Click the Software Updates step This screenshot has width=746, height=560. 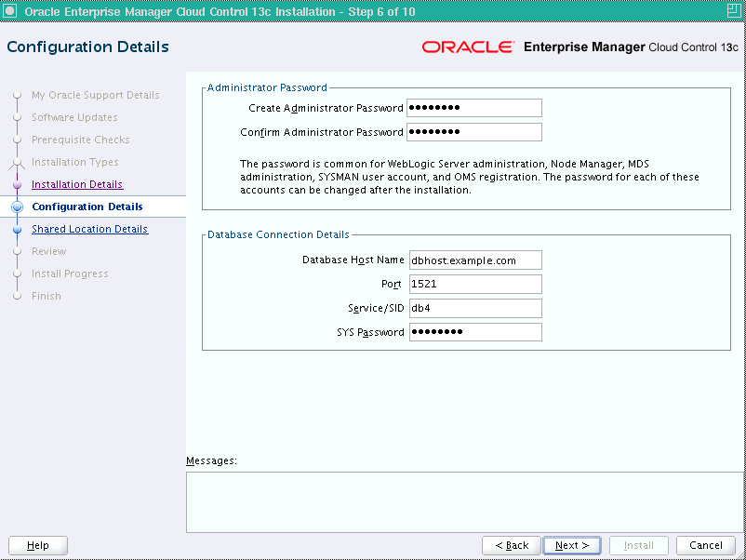[74, 117]
